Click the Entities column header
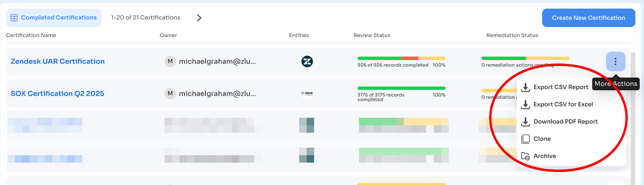 tap(299, 35)
